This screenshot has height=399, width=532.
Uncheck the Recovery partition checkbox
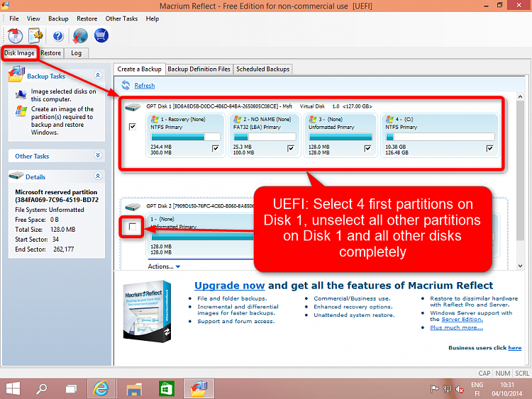[216, 149]
